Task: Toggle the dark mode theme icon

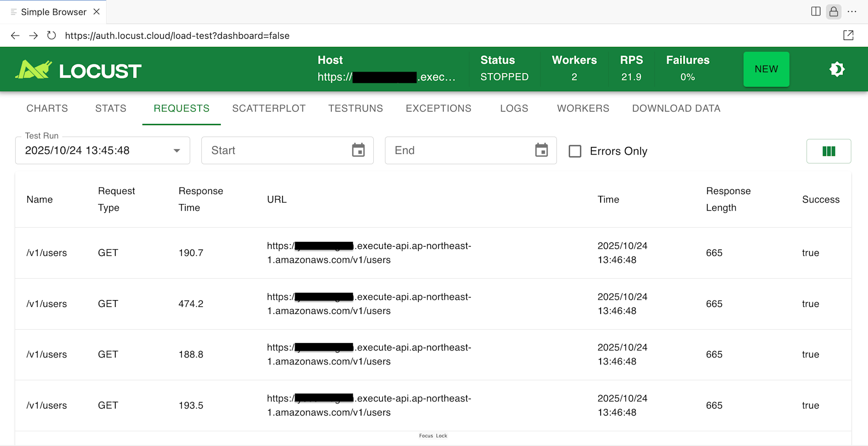Action: [837, 69]
